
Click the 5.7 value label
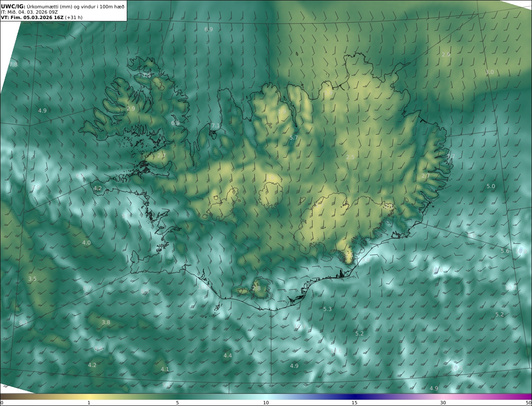(293, 138)
